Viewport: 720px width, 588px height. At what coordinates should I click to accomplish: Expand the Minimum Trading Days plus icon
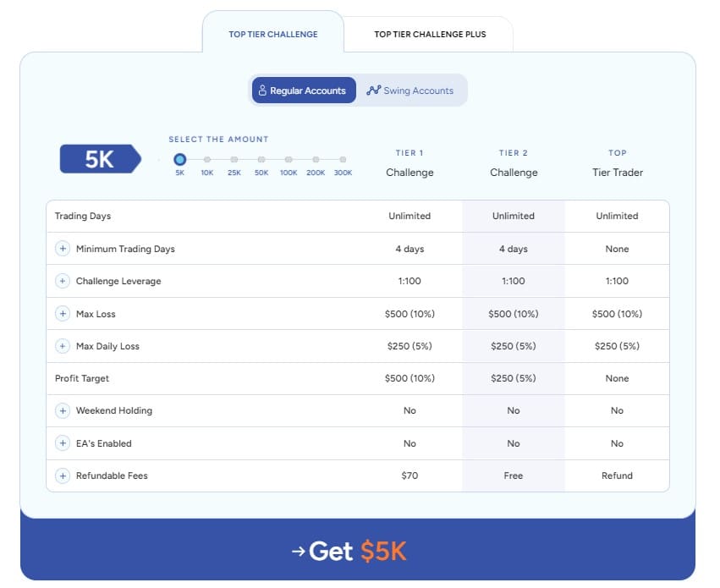pos(63,249)
